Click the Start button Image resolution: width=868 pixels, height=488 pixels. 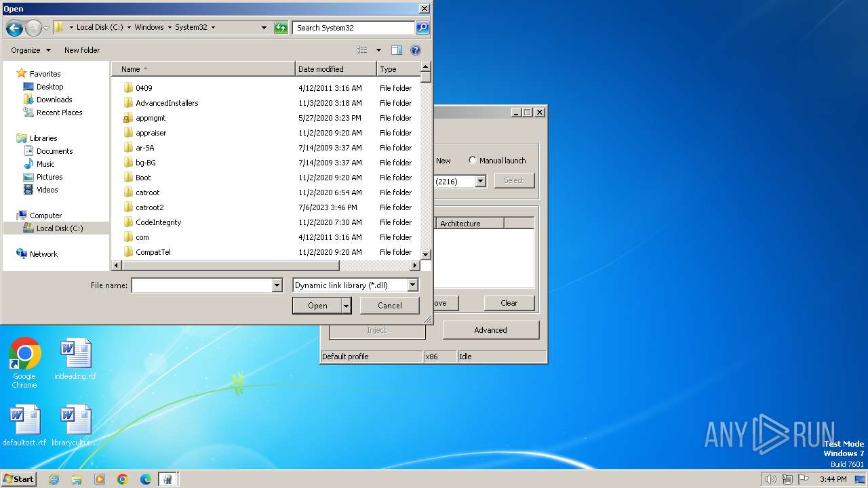19,479
